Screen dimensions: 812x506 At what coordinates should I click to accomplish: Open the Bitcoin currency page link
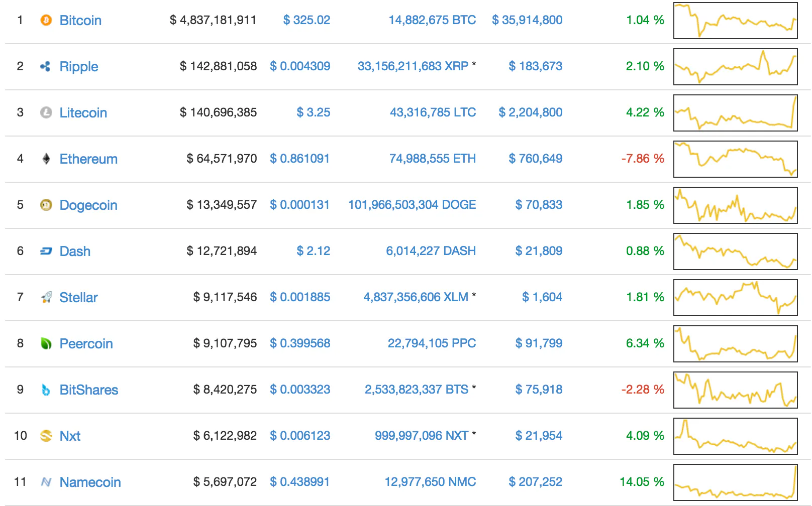click(80, 21)
